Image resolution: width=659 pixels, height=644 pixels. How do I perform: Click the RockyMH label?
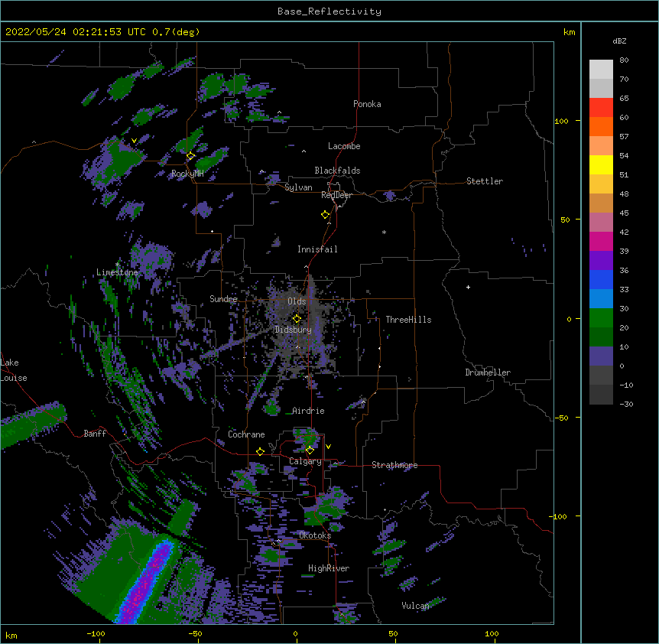(x=187, y=174)
